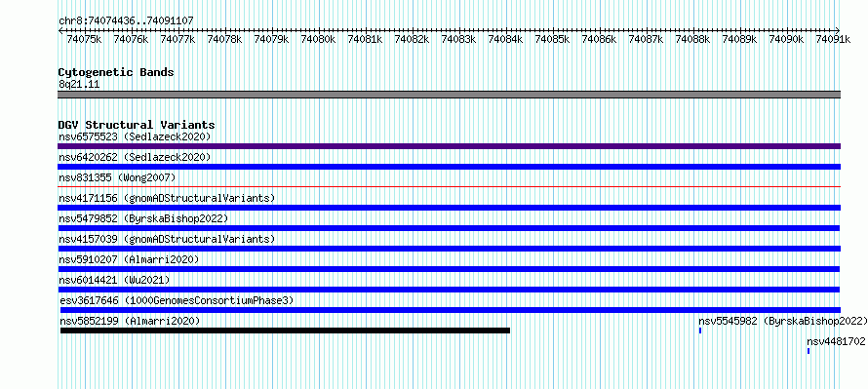The width and height of the screenshot is (868, 389).
Task: Click the 74091k ruler position
Action: pos(833,39)
